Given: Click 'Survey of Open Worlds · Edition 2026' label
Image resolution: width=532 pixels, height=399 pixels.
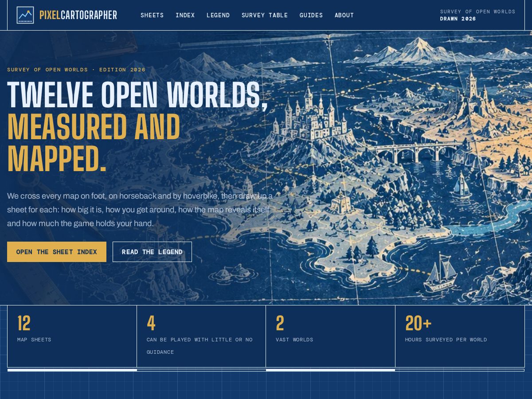Looking at the screenshot, I should (76, 70).
